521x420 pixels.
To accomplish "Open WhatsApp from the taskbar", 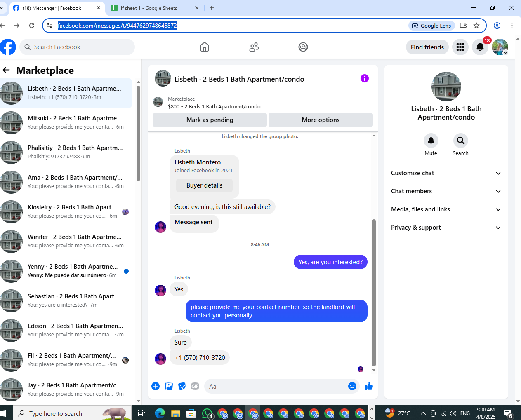I will 207,413.
